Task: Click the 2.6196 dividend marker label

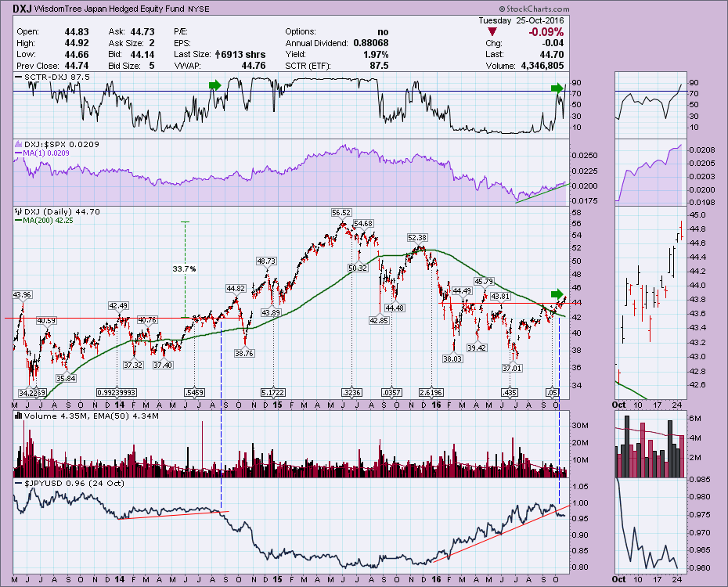Action: point(431,393)
